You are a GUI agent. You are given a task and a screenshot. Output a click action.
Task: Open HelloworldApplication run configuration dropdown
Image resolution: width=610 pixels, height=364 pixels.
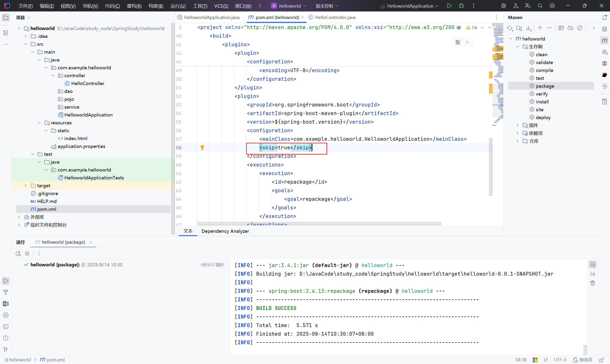[410, 6]
